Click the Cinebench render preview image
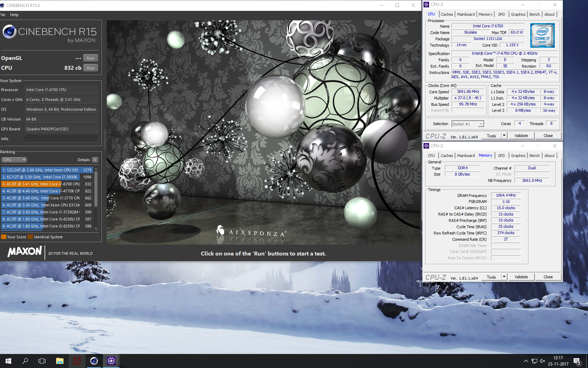 [264, 132]
